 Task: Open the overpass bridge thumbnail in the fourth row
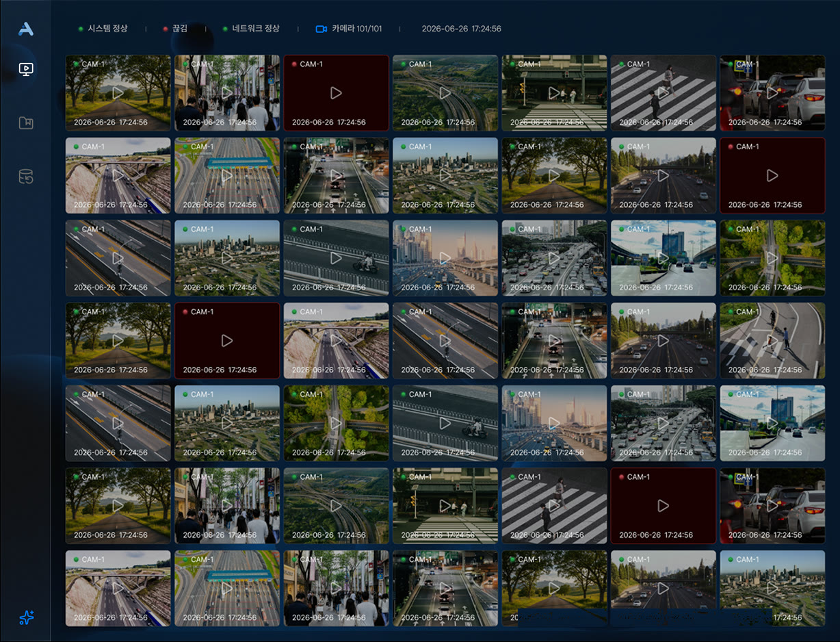336,340
